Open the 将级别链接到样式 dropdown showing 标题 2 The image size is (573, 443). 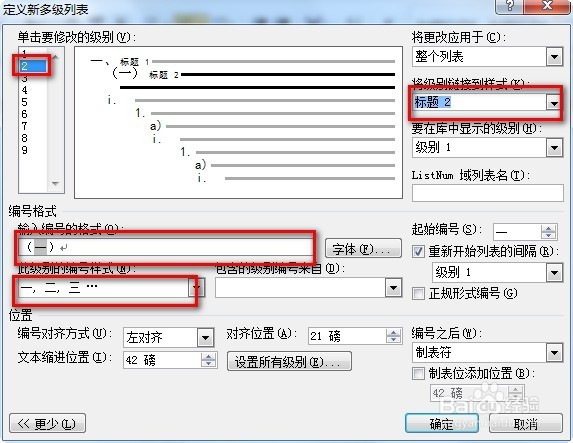[x=554, y=103]
